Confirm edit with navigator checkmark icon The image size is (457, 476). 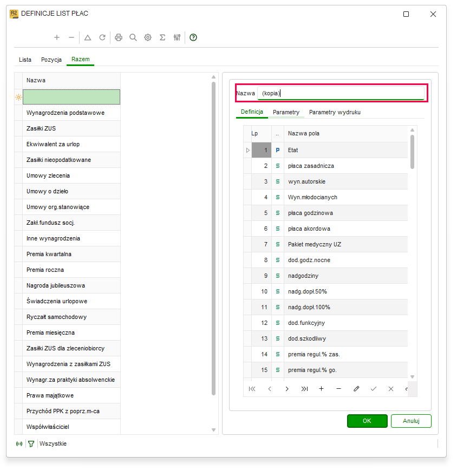[374, 389]
